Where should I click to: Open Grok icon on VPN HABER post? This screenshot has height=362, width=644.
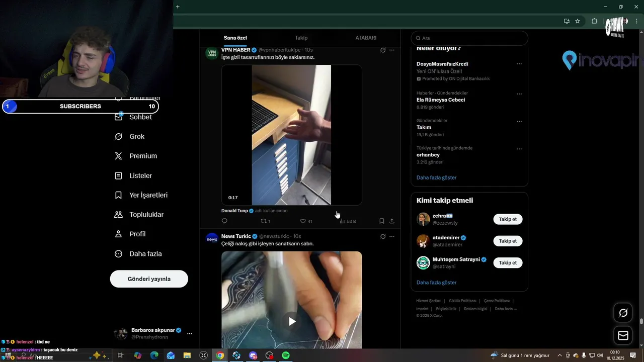[383, 50]
